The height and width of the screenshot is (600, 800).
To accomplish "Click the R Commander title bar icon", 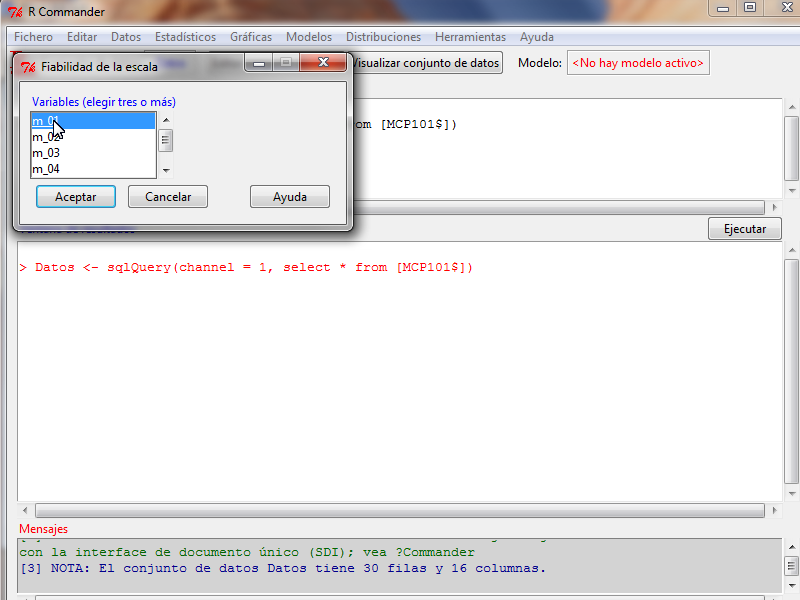I will pos(14,12).
